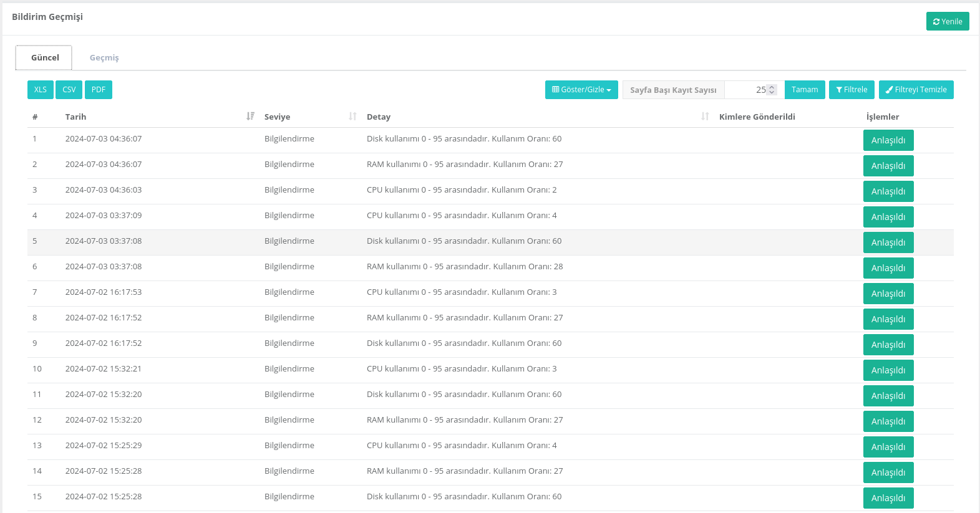Acknowledge row 11 with Anlaşıldı
980x513 pixels.
tap(888, 396)
